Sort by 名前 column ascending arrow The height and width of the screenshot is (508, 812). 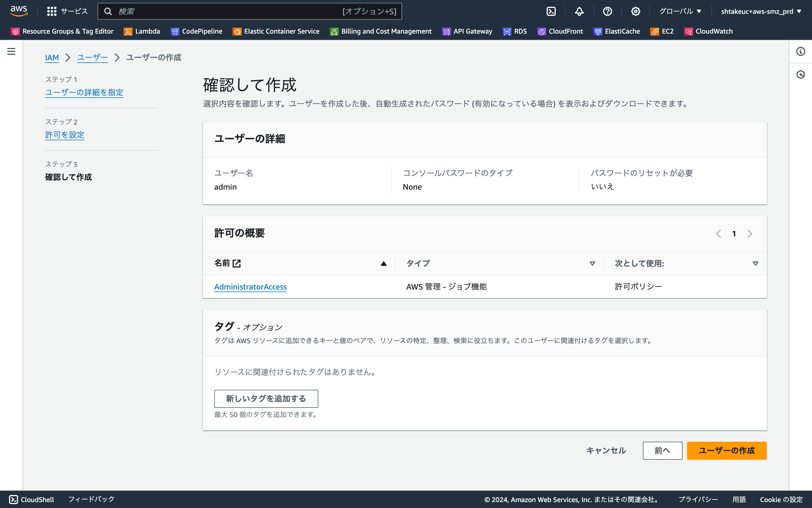click(383, 264)
